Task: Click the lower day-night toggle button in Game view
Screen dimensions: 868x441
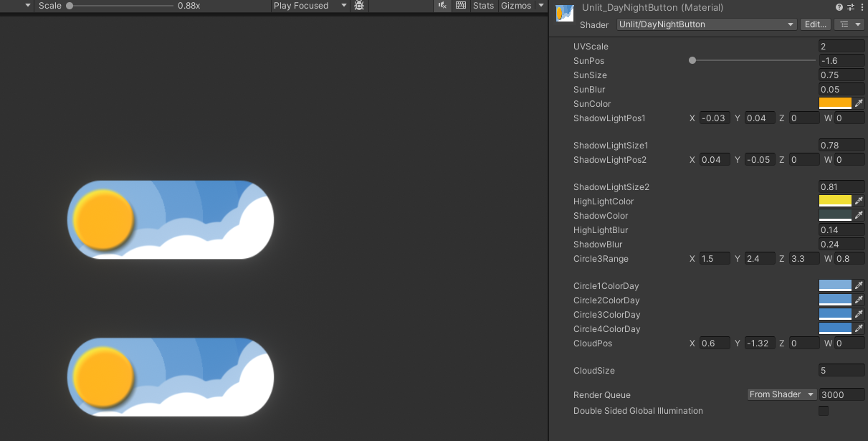Action: 171,377
